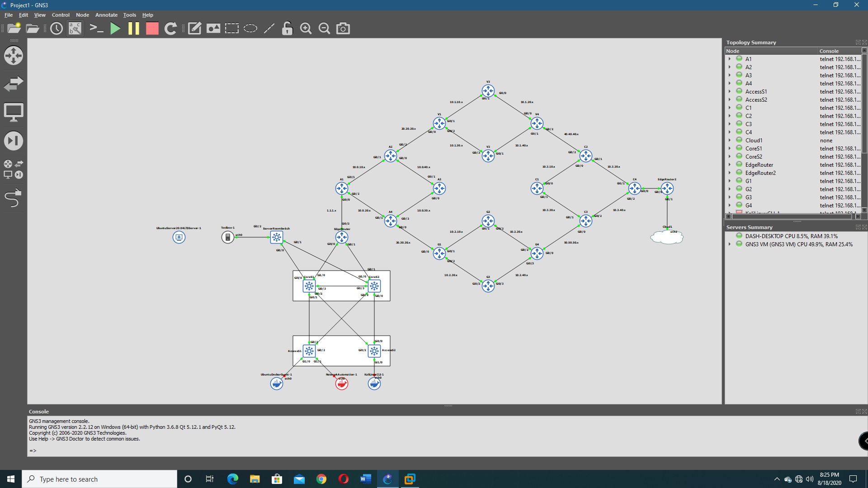Toggle browse all devices sidebar button

click(x=14, y=169)
